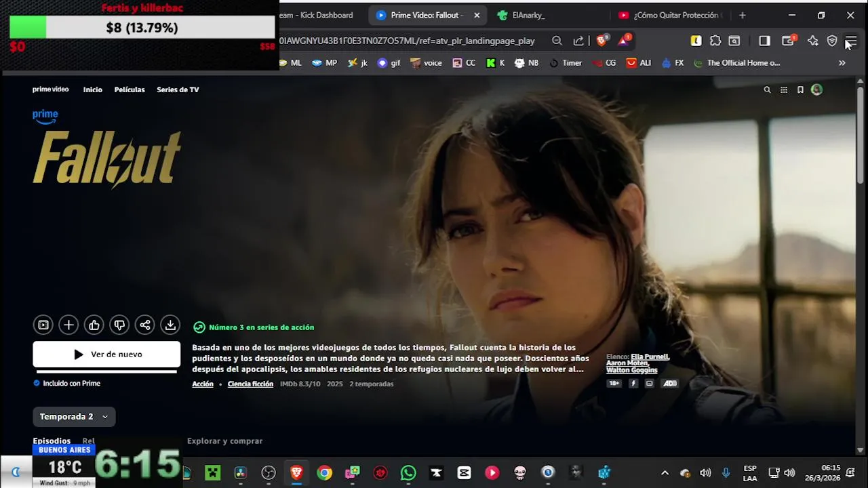Viewport: 868px width, 488px height.
Task: Open Walton Goggins cast link
Action: pyautogui.click(x=632, y=370)
